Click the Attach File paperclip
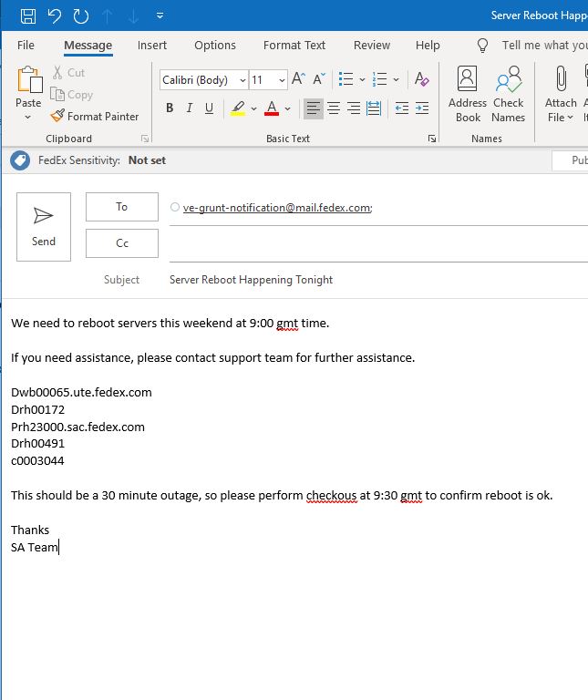This screenshot has height=700, width=588. tap(561, 94)
